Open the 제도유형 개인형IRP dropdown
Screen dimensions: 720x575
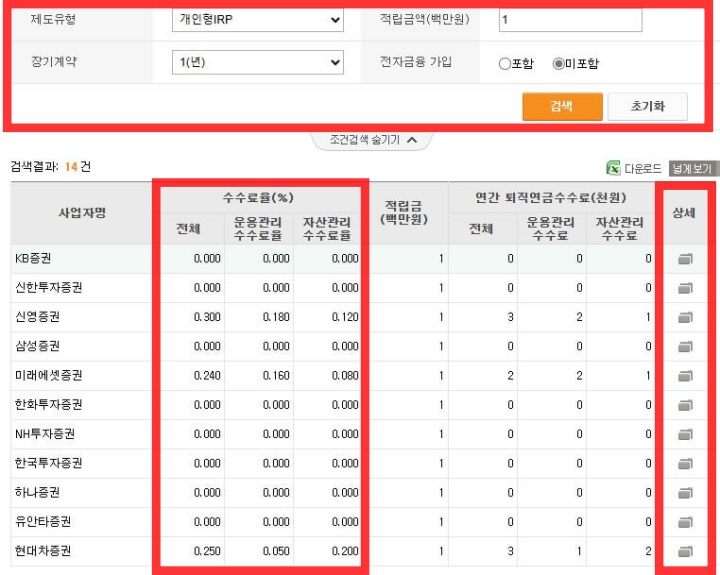click(258, 20)
